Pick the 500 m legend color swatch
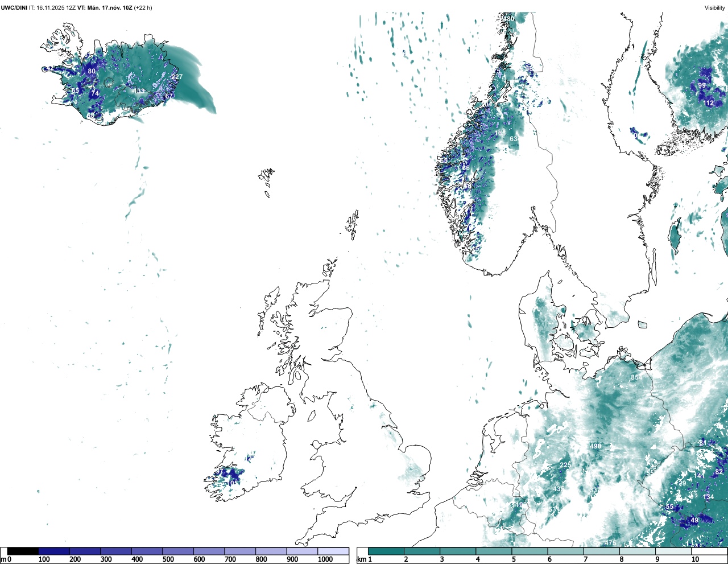The height and width of the screenshot is (564, 728). [x=178, y=551]
